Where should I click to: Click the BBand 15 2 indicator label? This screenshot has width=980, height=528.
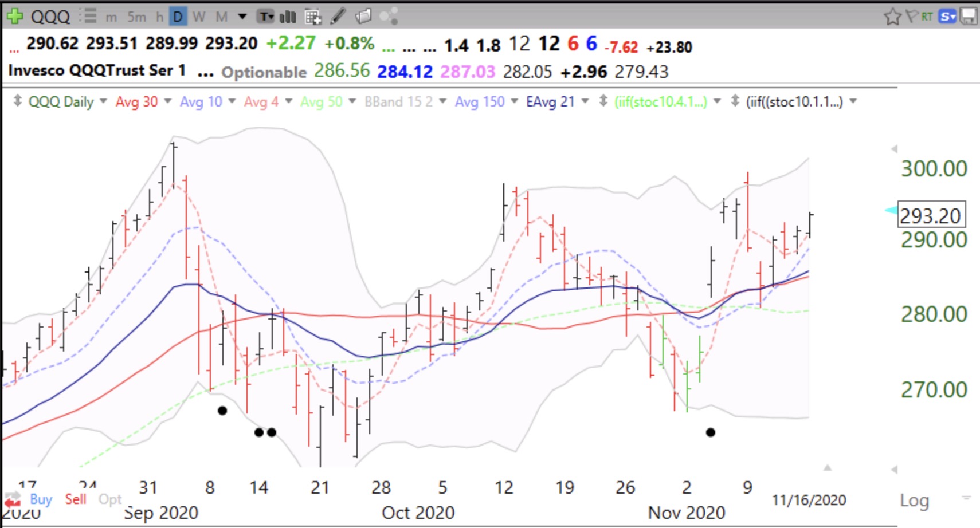pyautogui.click(x=398, y=101)
